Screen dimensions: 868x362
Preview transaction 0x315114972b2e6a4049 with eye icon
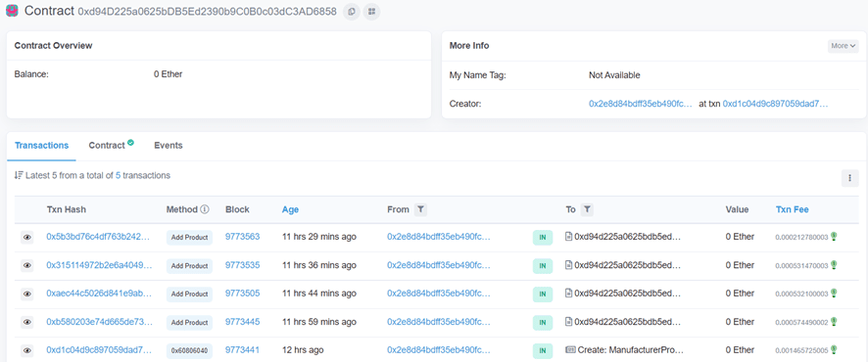[26, 266]
